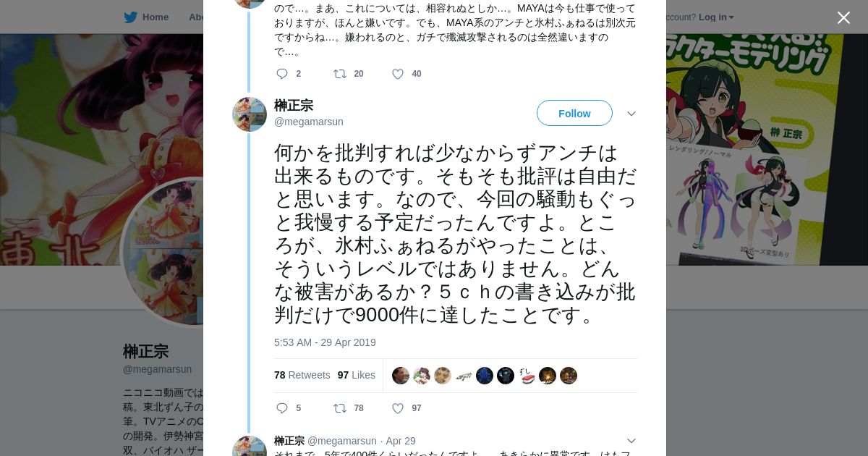
Task: Expand the chevron on the Apr 29 reply
Action: click(631, 441)
